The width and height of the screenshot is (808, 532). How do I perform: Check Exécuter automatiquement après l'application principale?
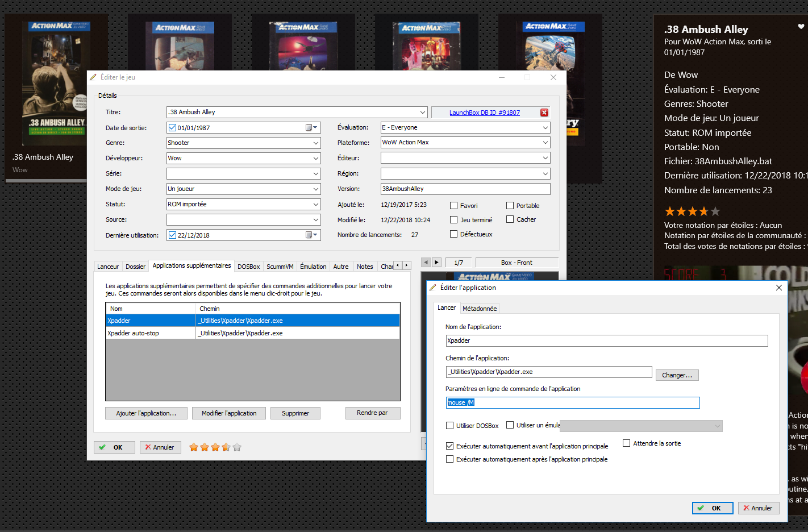point(449,459)
